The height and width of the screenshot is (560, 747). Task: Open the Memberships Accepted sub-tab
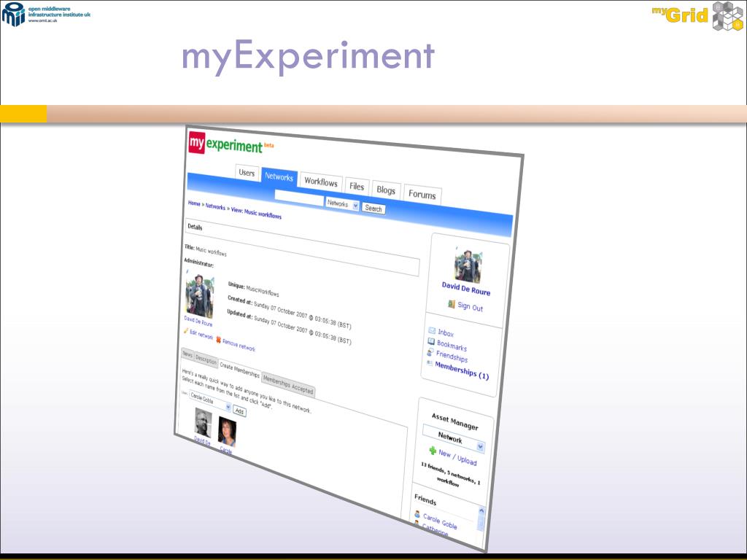click(x=288, y=385)
